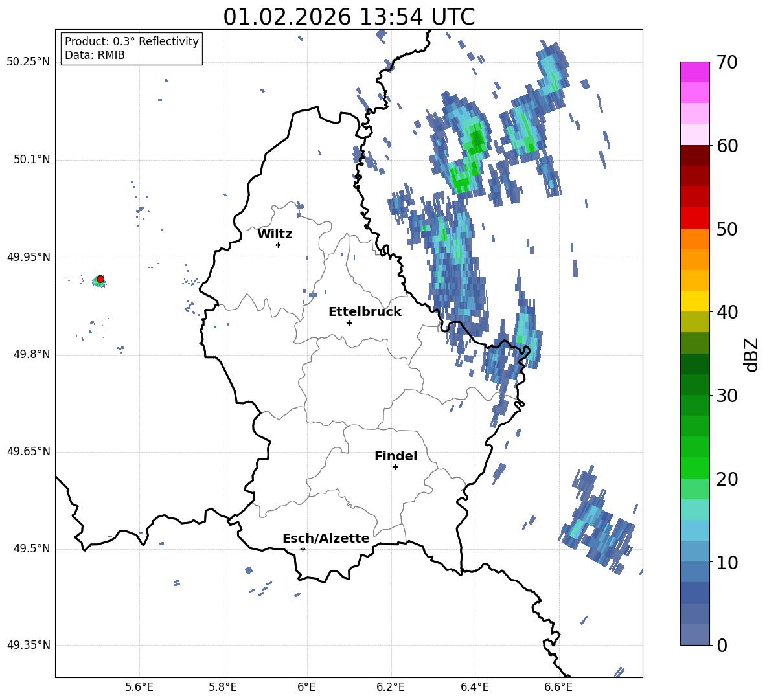This screenshot has width=767, height=700.
Task: Click the Ettelbruck station cross marker
Action: (349, 322)
